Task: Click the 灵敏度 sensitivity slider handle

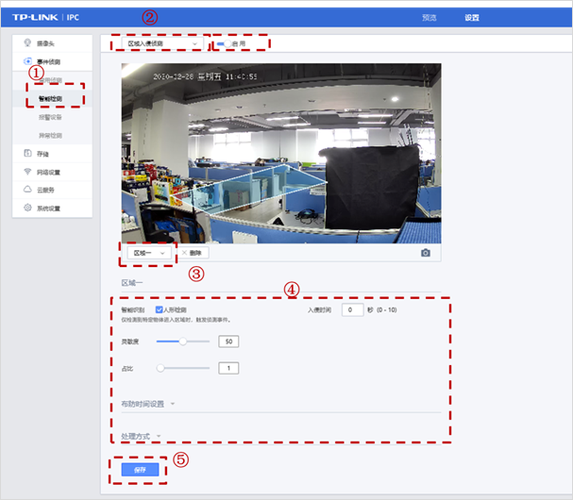Action: pyautogui.click(x=183, y=341)
